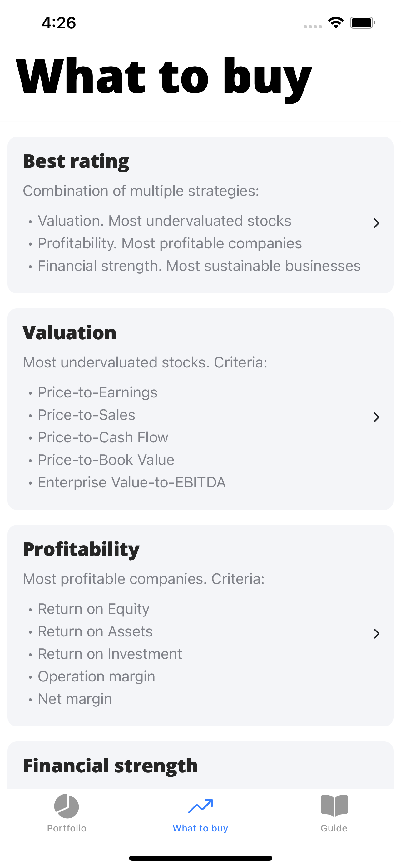
Task: Open the Portfolio pie chart icon
Action: pyautogui.click(x=66, y=806)
